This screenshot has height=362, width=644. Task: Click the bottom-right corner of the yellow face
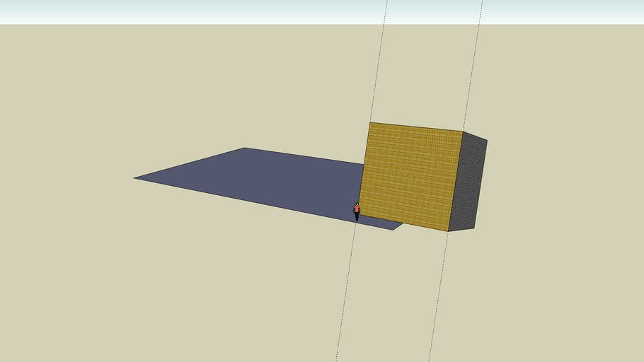[448, 231]
